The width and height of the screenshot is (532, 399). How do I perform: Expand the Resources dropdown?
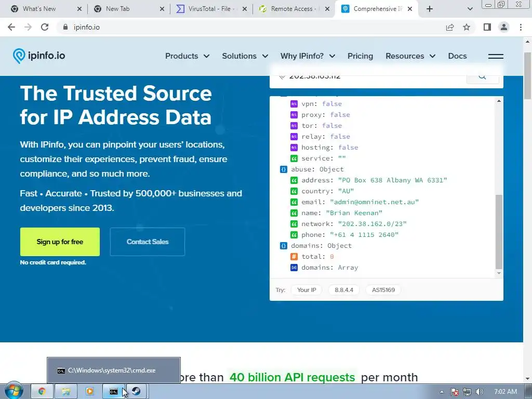[410, 56]
